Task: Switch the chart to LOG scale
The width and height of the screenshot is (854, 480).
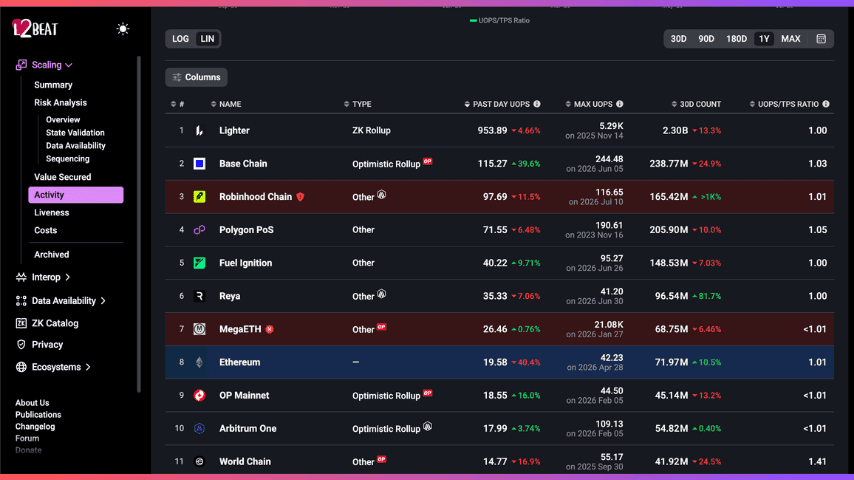Action: [180, 39]
